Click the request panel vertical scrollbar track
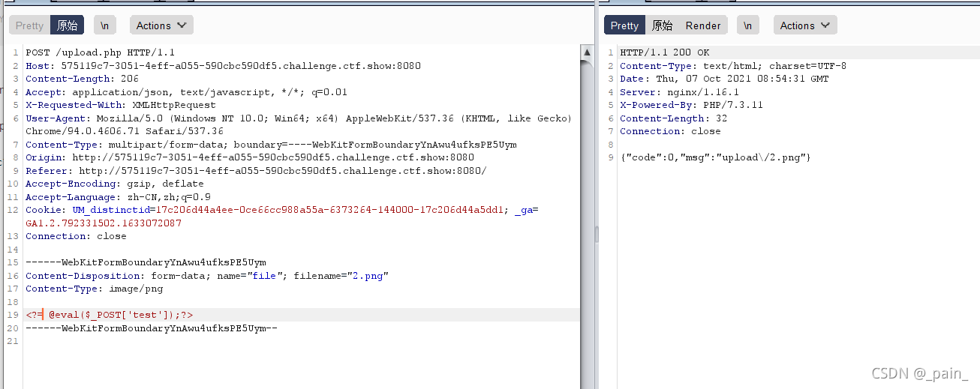 [x=588, y=225]
